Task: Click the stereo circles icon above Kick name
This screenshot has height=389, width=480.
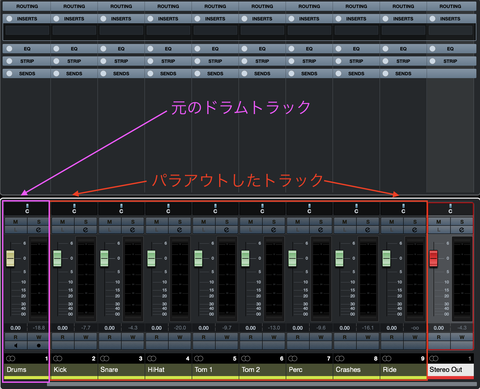Action: point(58,358)
